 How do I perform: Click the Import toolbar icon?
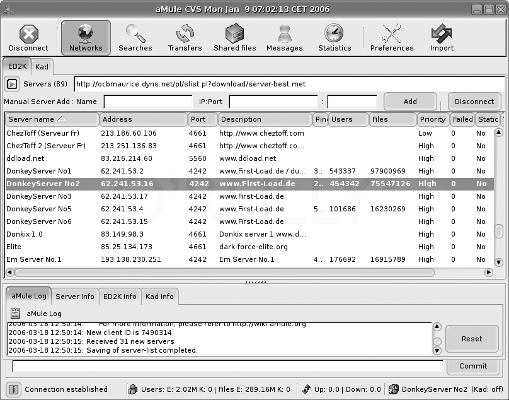pyautogui.click(x=442, y=38)
